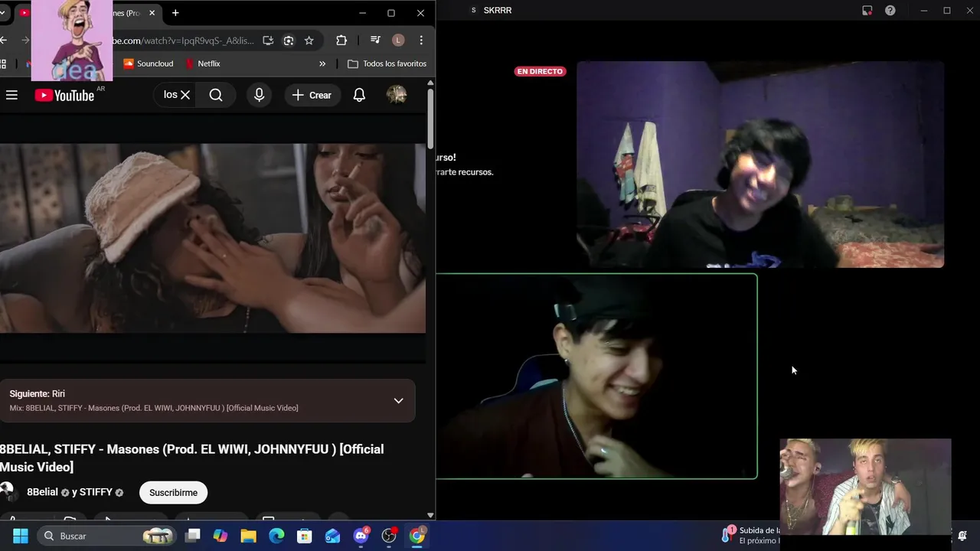The image size is (980, 551).
Task: Close the Masones YouTube tab
Action: pos(152,13)
